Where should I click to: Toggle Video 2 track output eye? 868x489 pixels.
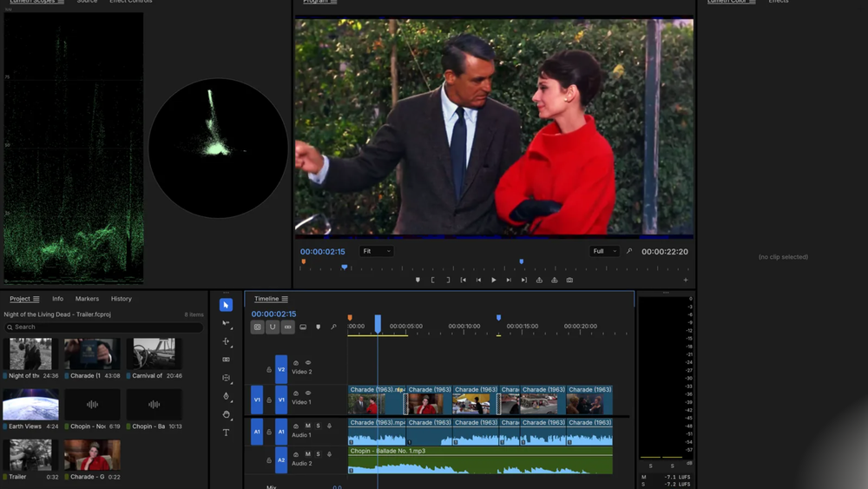(308, 363)
